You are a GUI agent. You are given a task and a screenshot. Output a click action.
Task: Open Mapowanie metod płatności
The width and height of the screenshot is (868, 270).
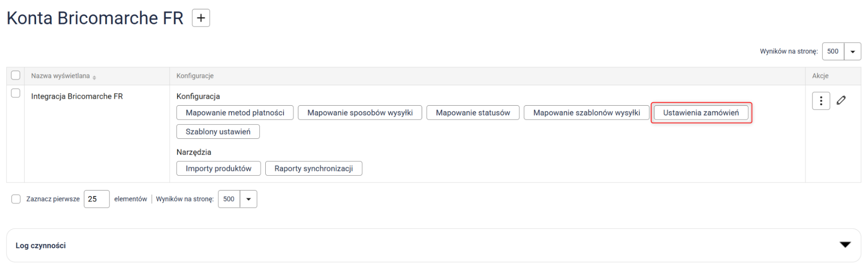[x=235, y=113]
